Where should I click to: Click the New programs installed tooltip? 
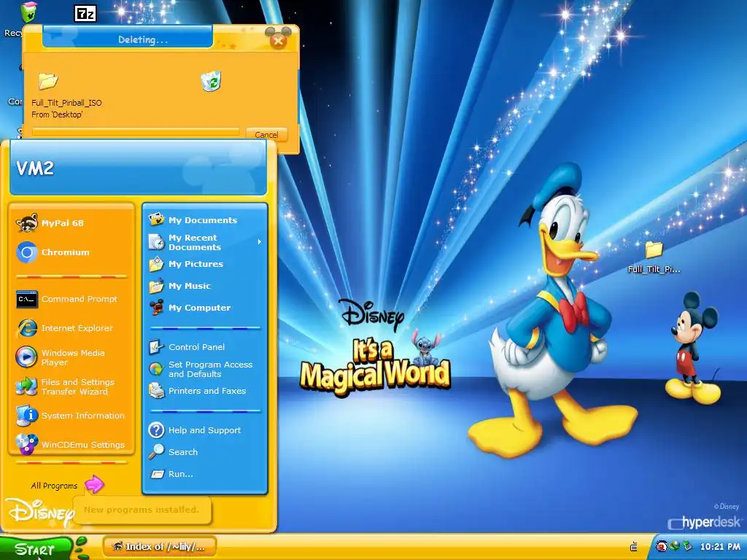pos(142,510)
